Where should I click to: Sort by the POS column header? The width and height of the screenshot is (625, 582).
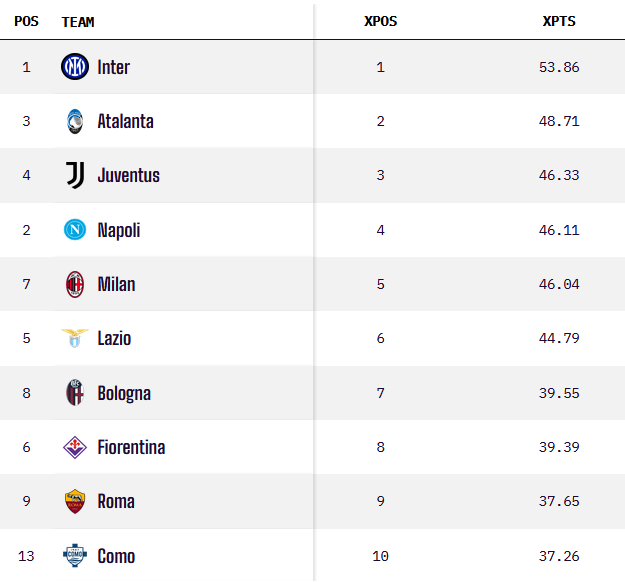point(26,21)
